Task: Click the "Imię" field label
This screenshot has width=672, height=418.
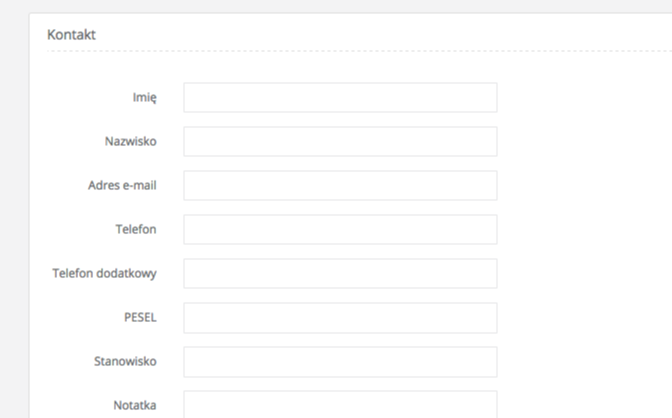Action: pyautogui.click(x=144, y=98)
